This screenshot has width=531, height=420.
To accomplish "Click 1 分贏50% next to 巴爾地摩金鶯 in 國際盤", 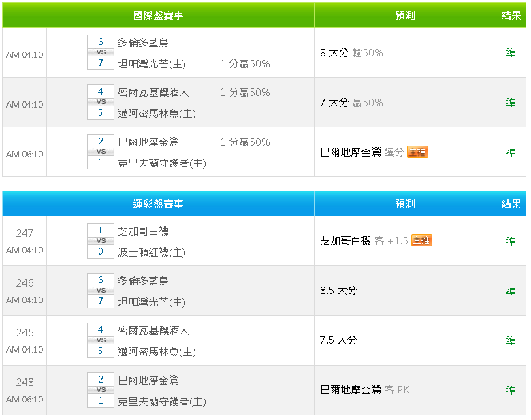I will tap(245, 142).
